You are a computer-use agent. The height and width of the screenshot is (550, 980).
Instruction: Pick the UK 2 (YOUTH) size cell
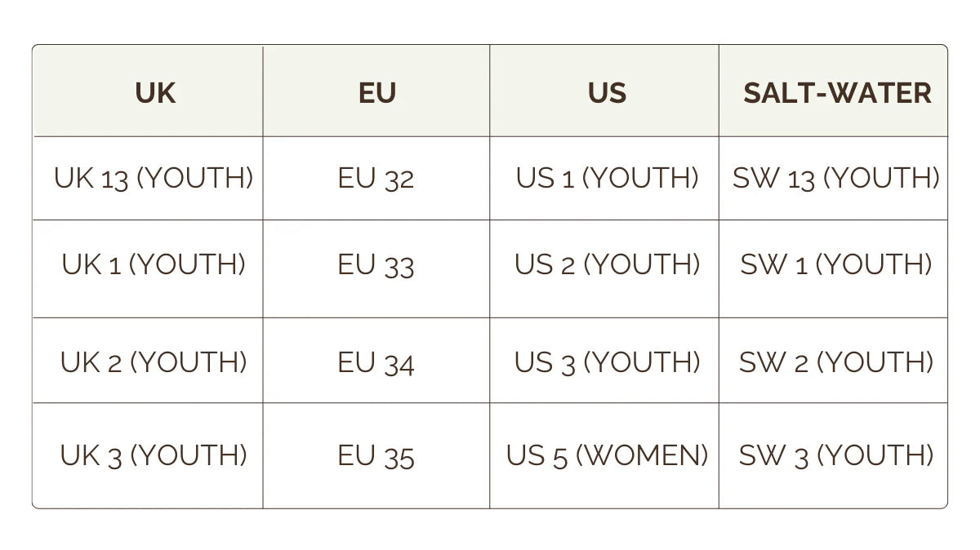click(x=154, y=361)
